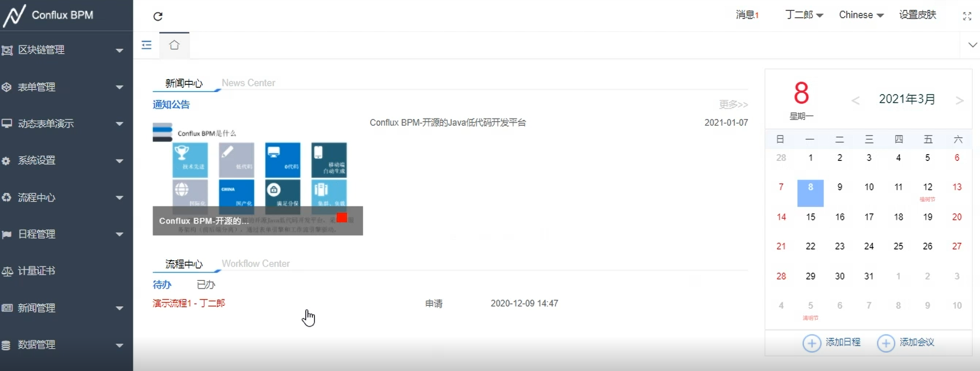Image resolution: width=980 pixels, height=371 pixels.
Task: Go to previous month in calendar
Action: tap(855, 100)
